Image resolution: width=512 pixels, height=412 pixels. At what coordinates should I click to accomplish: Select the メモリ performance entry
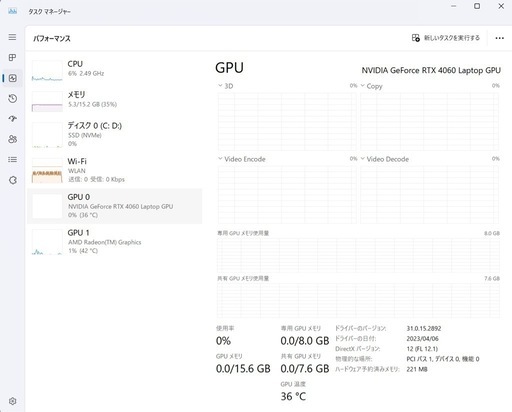click(115, 101)
